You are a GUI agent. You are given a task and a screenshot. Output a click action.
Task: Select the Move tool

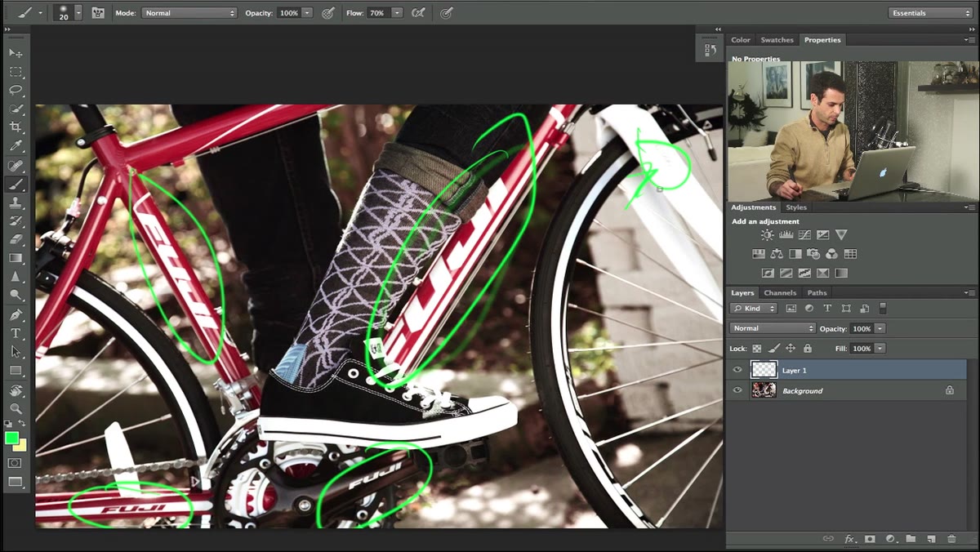tap(16, 52)
